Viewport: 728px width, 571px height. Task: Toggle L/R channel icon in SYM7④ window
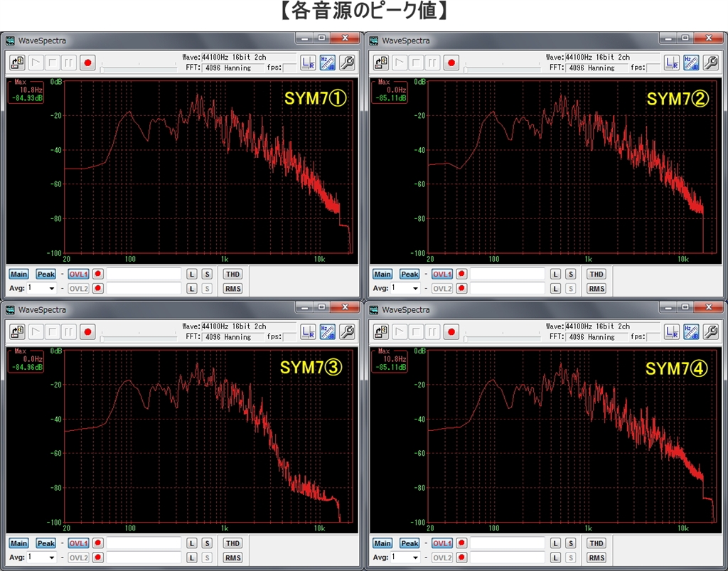point(671,332)
